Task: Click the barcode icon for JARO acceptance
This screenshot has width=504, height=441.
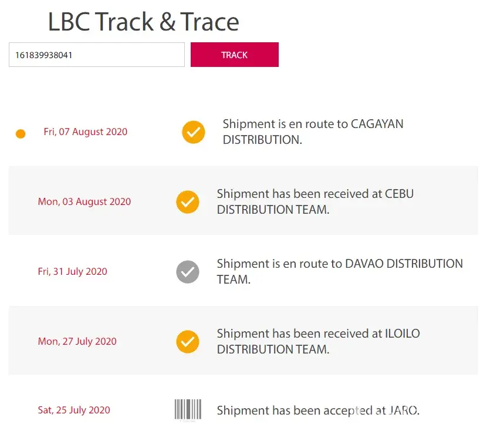Action: point(188,410)
